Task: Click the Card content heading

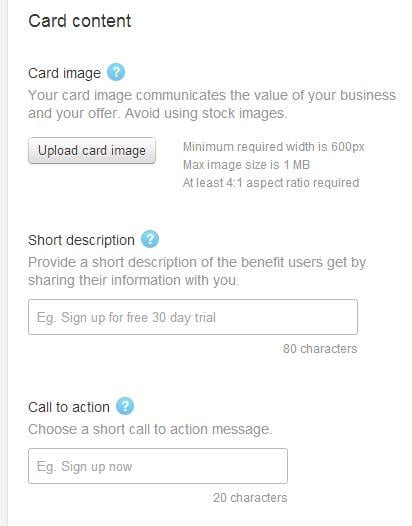Action: tap(80, 21)
